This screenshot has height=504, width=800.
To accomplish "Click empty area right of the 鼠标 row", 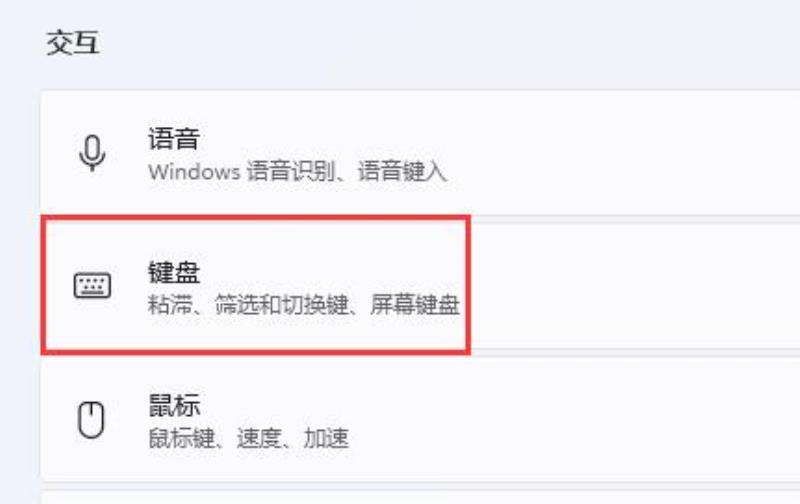I will (577, 420).
